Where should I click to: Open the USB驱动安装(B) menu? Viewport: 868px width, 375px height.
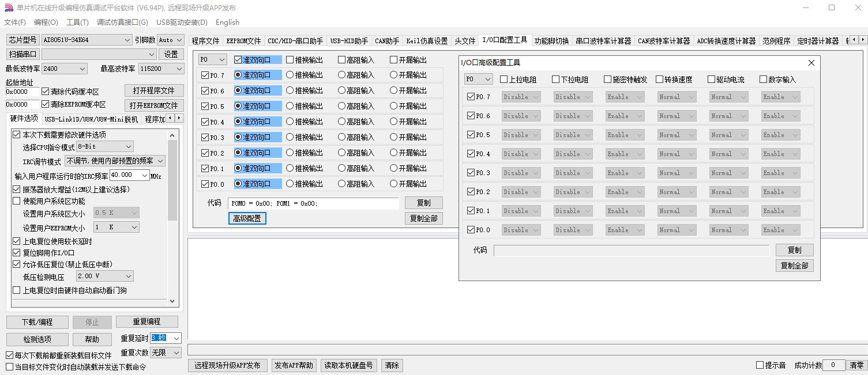coord(182,22)
